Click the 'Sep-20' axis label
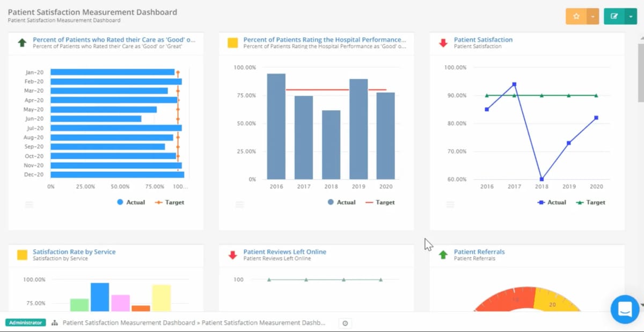 (34, 147)
